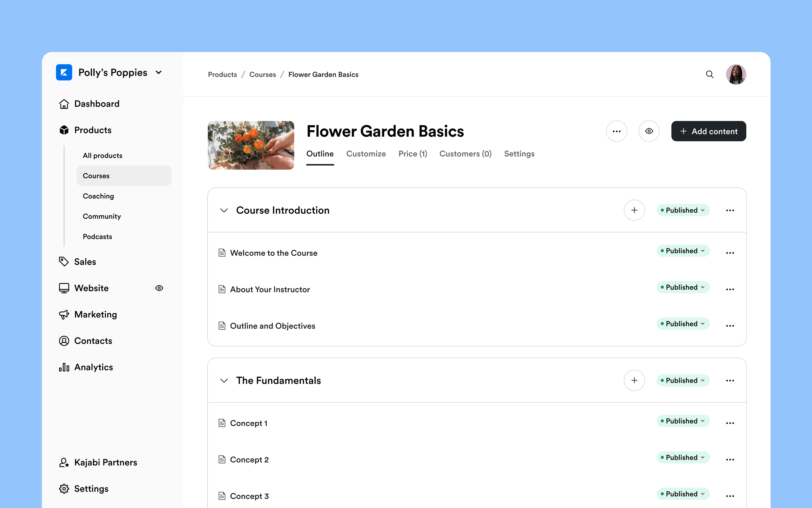The width and height of the screenshot is (812, 508).
Task: Open Concept 1 lesson
Action: pyautogui.click(x=249, y=423)
